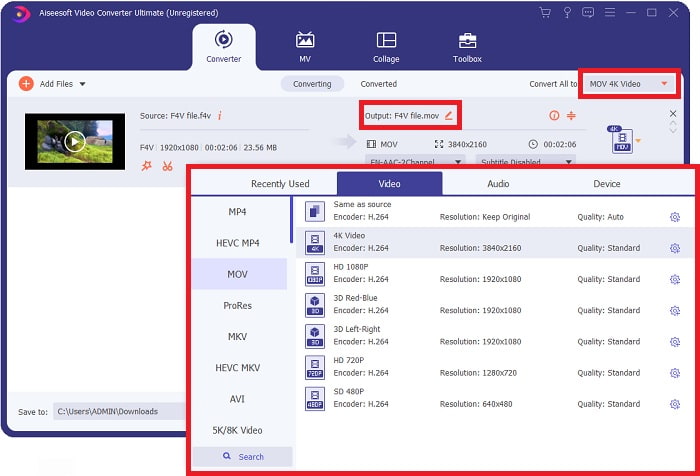The width and height of the screenshot is (700, 476).
Task: Choose MP4 in the format list
Action: tap(240, 212)
